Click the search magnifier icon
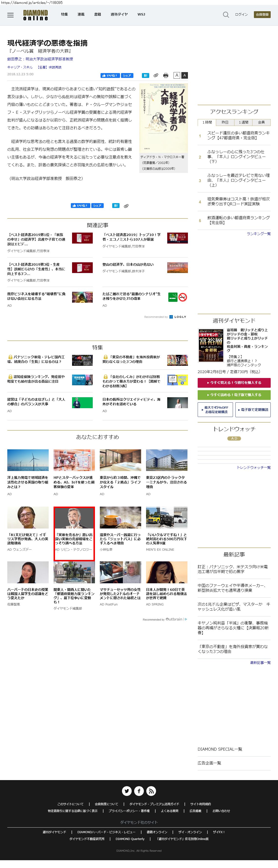278x868 pixels. tap(226, 15)
